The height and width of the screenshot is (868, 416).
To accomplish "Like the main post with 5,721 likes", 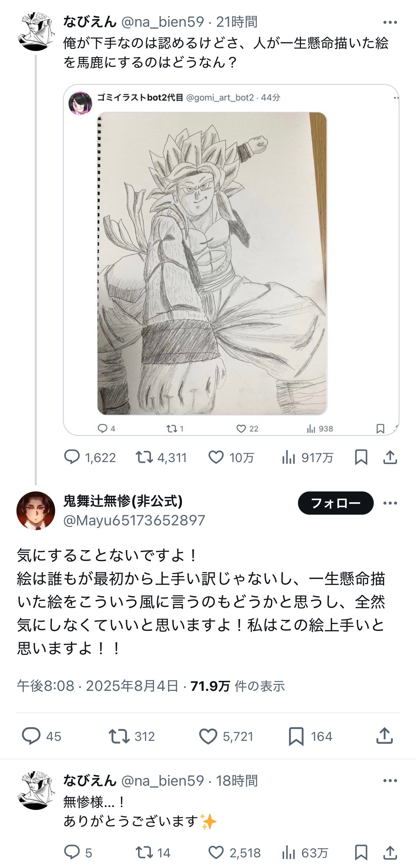I will pyautogui.click(x=208, y=736).
